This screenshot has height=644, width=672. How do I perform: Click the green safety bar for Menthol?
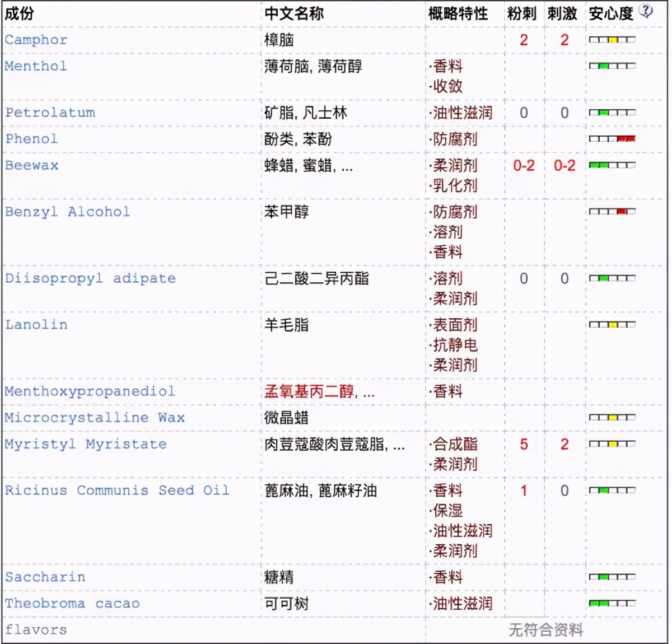(x=603, y=66)
